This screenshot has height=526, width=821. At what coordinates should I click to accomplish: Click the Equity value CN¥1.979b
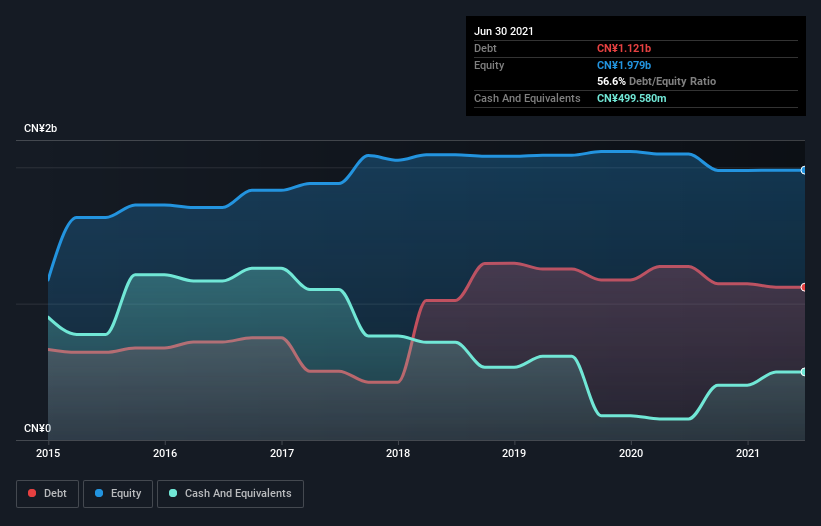point(624,65)
